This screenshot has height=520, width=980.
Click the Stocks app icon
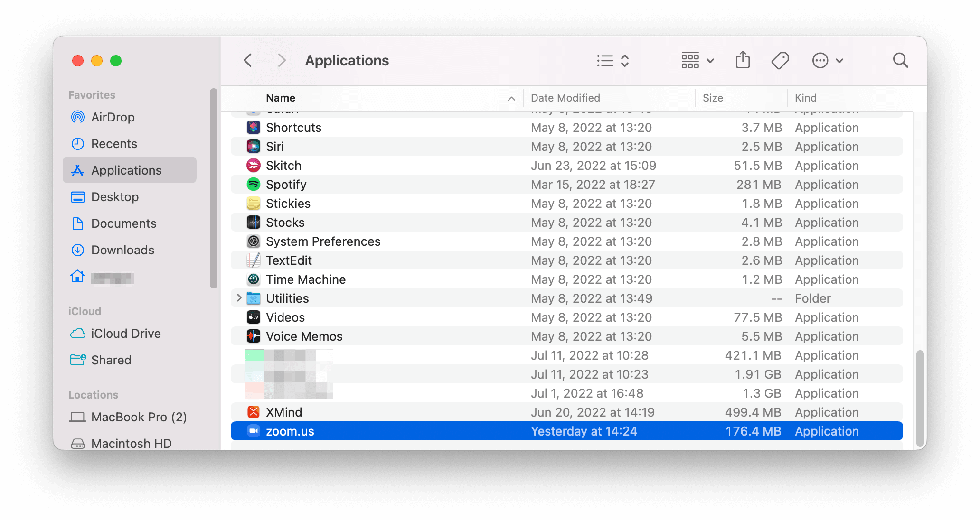[254, 222]
